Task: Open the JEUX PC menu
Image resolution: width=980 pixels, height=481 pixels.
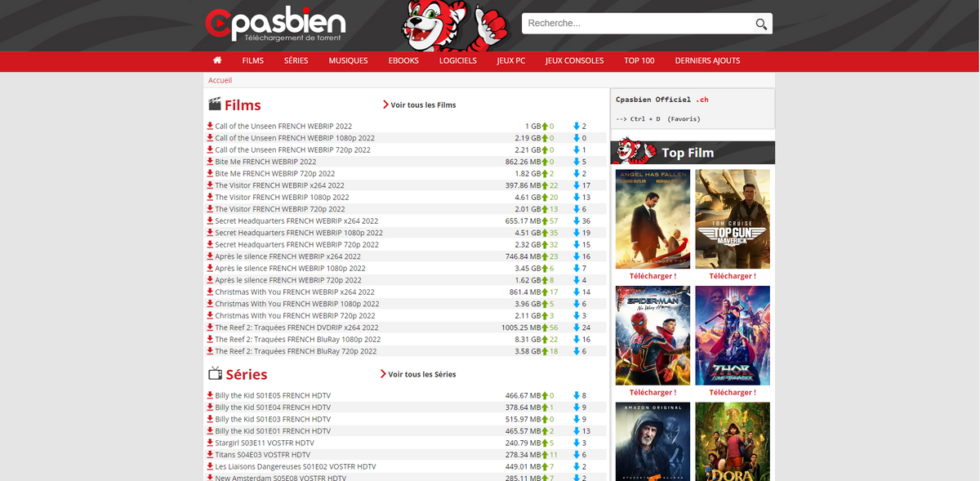Action: click(511, 60)
